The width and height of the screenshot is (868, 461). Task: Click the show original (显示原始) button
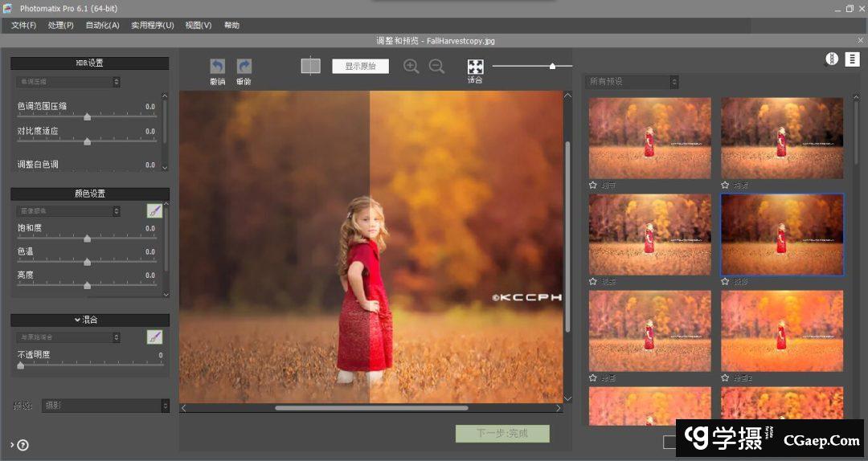[x=360, y=67]
